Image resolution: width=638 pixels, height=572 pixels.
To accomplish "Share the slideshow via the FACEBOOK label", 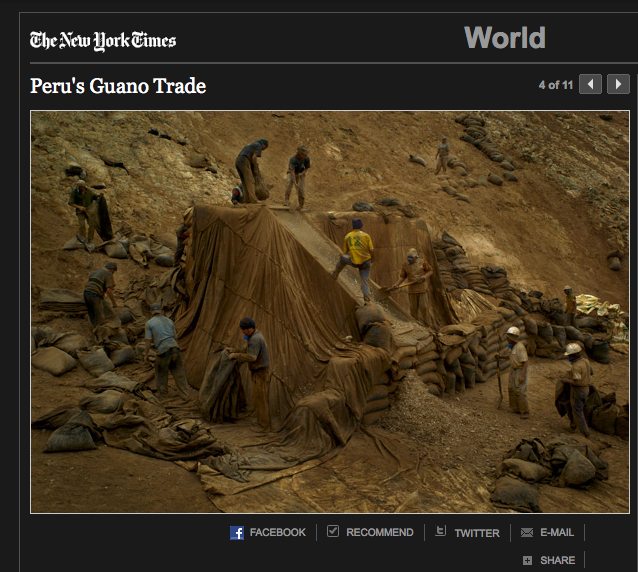I will (x=277, y=533).
